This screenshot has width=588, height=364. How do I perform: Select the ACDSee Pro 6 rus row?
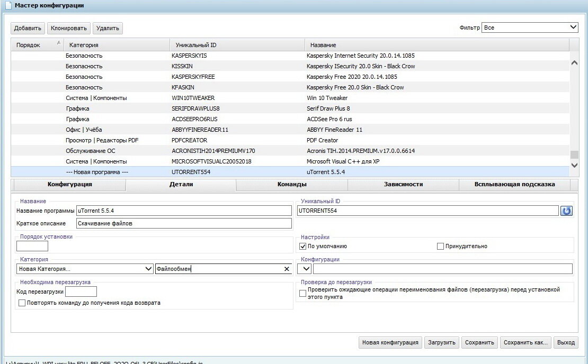290,119
